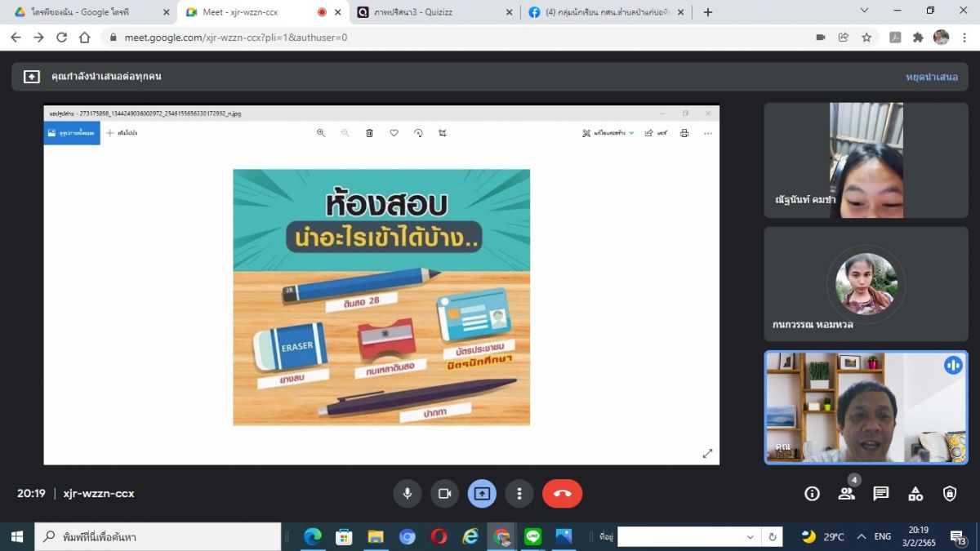Open the Chrome tab search chevron
980x551 pixels.
[865, 11]
